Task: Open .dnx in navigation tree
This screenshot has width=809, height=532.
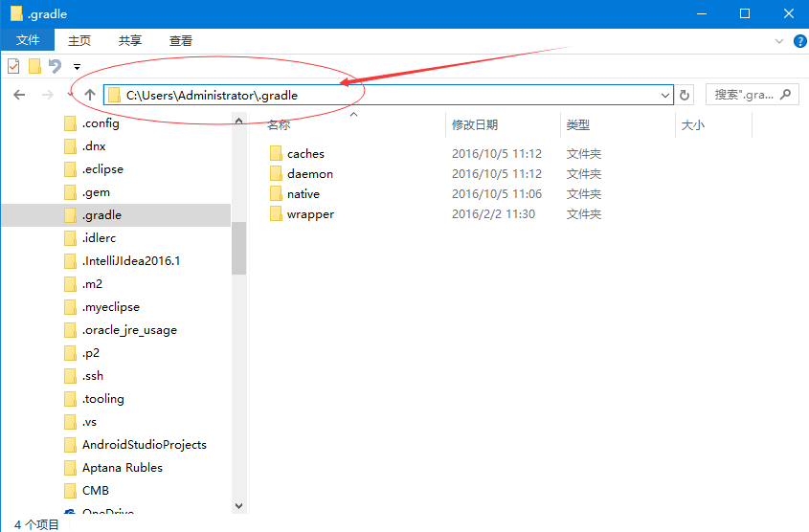Action: (94, 146)
